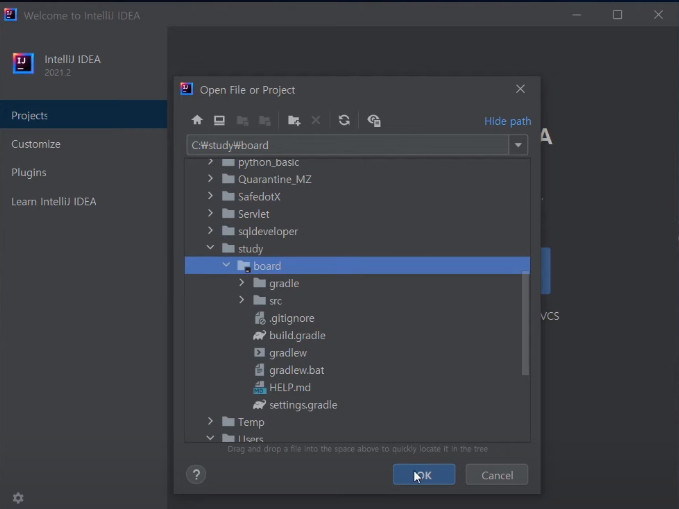Select .gitignore in the tree

coord(291,318)
